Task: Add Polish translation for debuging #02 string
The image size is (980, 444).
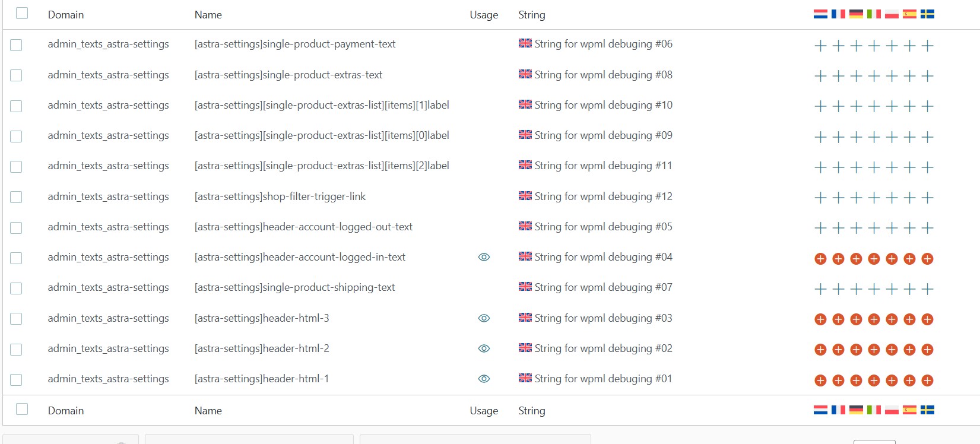Action: pos(892,350)
